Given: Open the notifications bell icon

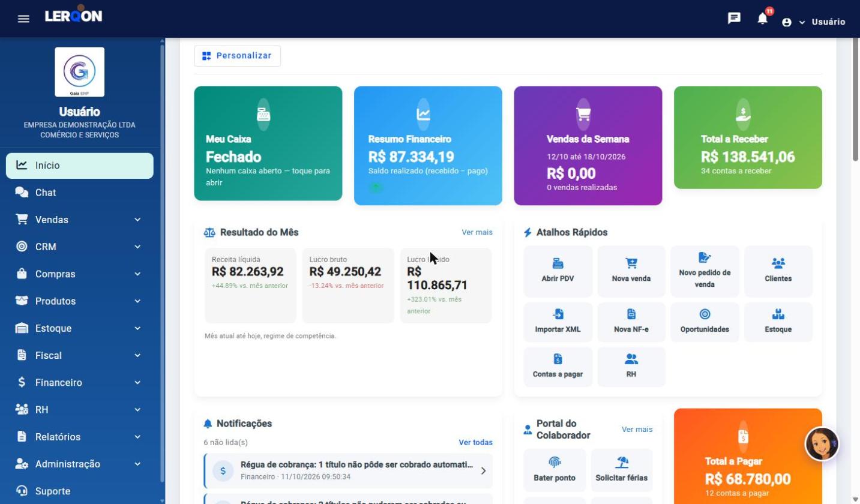Looking at the screenshot, I should click(x=763, y=19).
